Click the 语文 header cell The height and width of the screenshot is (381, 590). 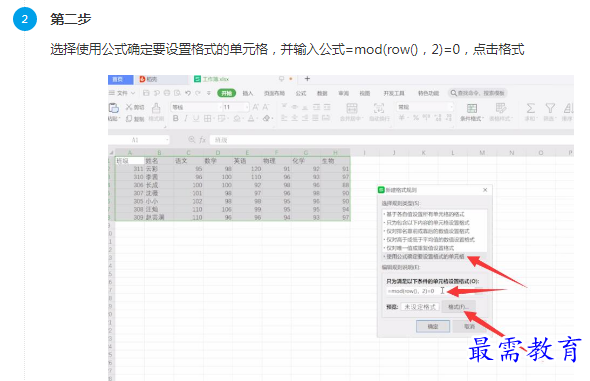188,161
